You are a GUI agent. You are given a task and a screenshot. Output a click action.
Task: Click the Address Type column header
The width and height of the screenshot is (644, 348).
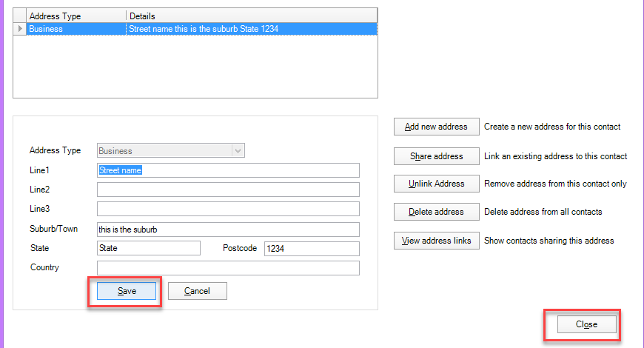click(76, 16)
